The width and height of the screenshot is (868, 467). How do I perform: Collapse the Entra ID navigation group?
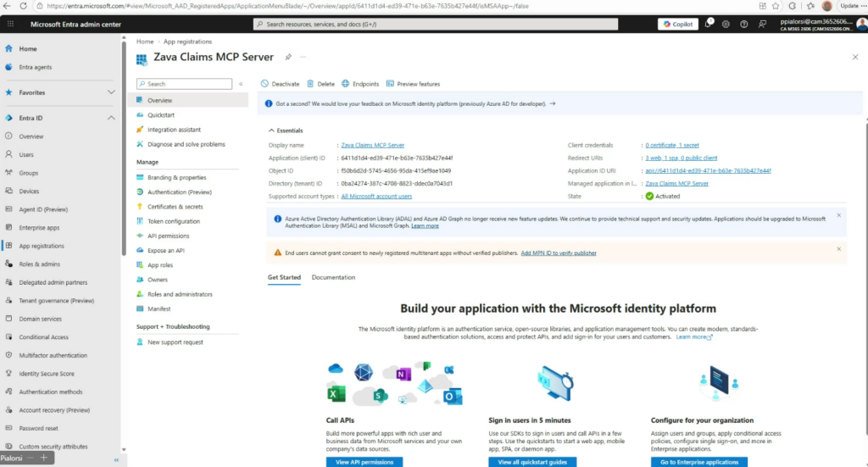[x=111, y=118]
